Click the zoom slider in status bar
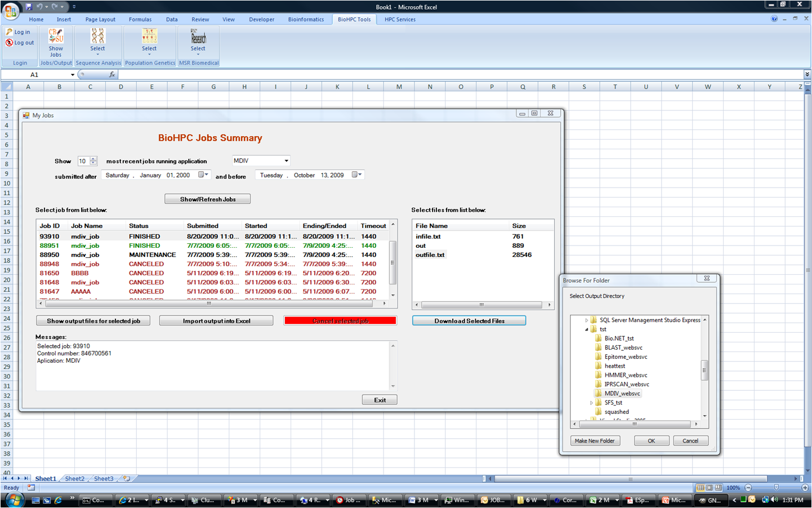The height and width of the screenshot is (508, 812). pyautogui.click(x=776, y=488)
